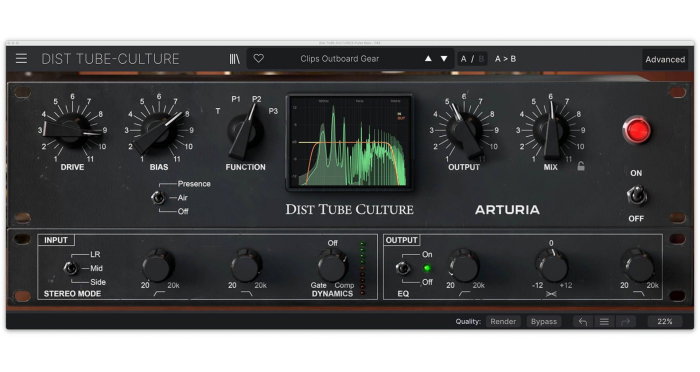
Task: Adjust the DYNAMICS Gate/Comp knob
Action: click(x=333, y=266)
